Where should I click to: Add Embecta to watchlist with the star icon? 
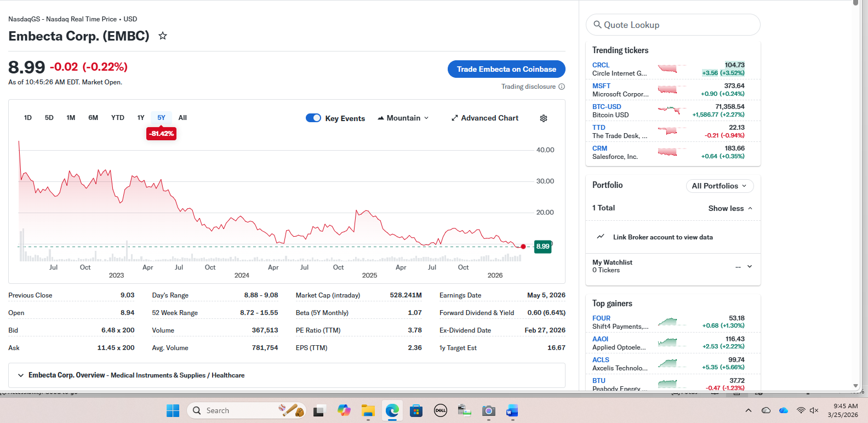(x=163, y=36)
